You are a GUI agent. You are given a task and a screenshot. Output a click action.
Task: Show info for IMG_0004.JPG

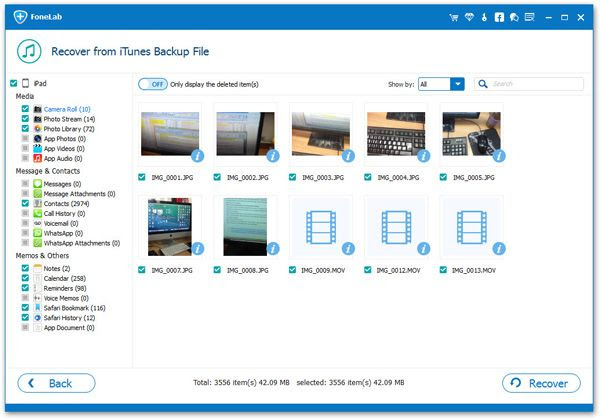click(424, 156)
